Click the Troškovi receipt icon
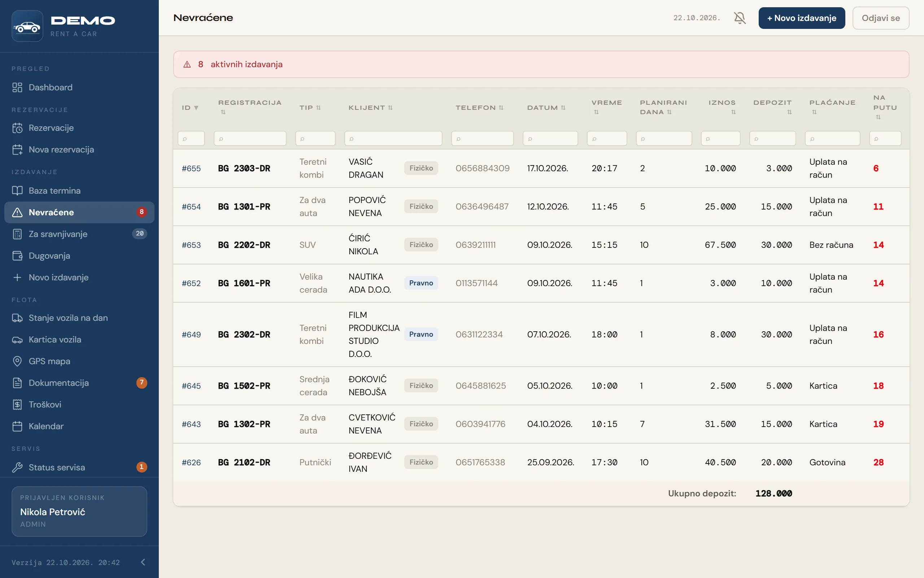Viewport: 924px width, 578px height. (x=17, y=405)
